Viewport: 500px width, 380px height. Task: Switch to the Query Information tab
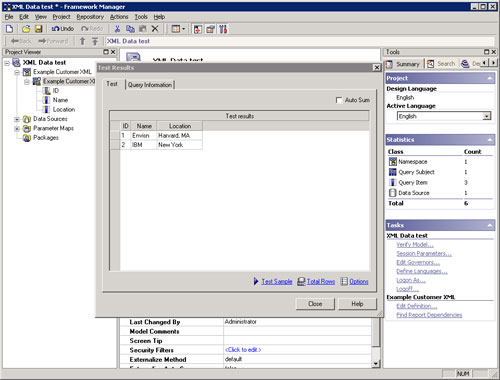click(150, 85)
